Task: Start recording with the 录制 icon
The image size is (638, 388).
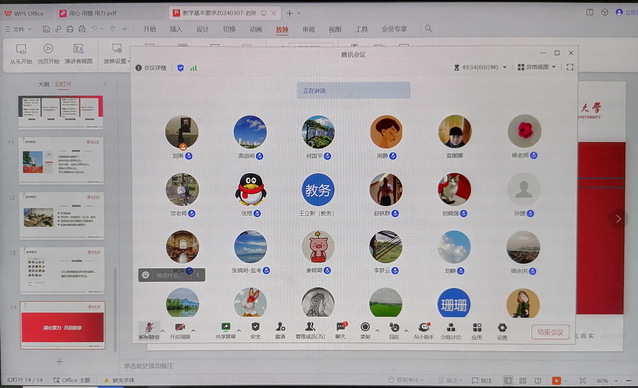Action: (365, 330)
